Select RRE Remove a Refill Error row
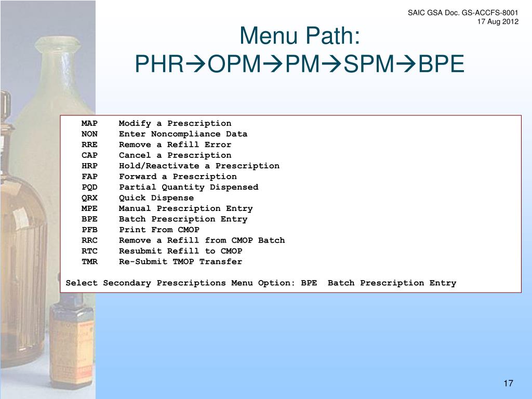532x399 pixels. tap(156, 144)
